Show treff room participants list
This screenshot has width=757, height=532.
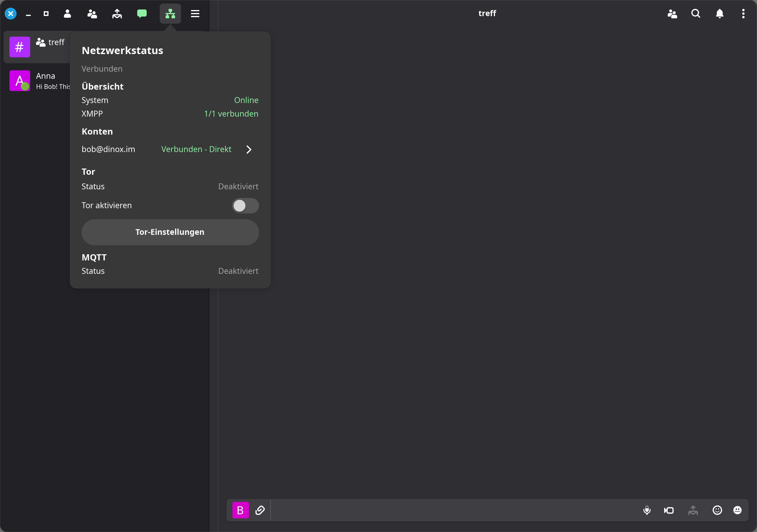(672, 14)
